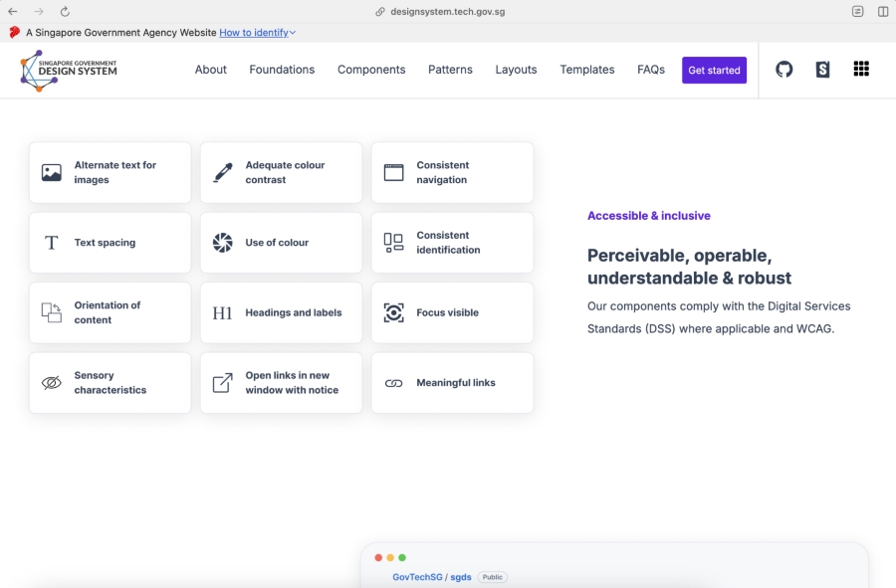Open the GovTechSG / sgds repository link

(432, 577)
